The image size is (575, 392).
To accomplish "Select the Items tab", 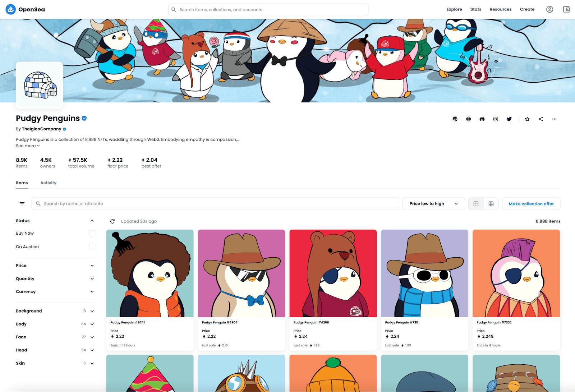I will (22, 183).
